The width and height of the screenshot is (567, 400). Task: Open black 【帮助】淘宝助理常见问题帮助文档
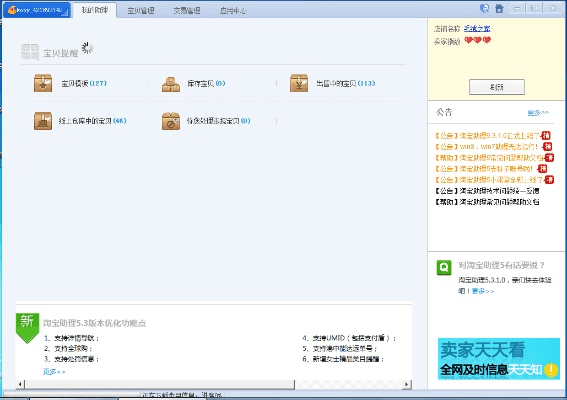click(x=487, y=202)
